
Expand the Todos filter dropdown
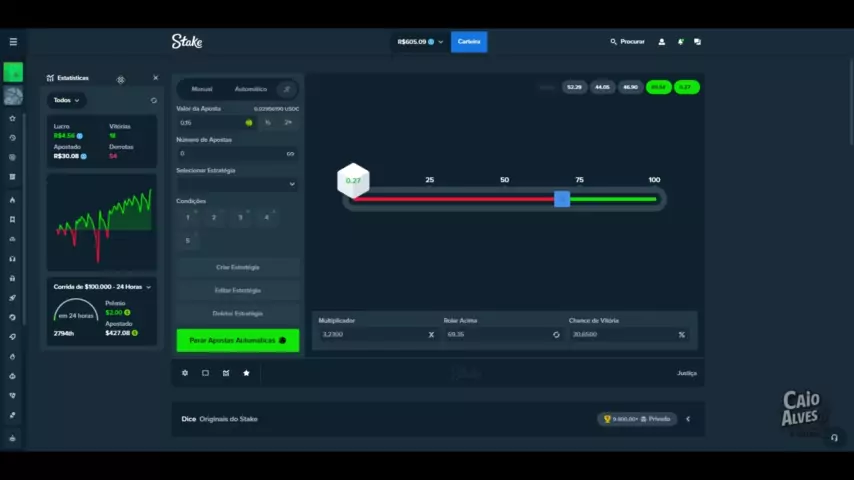[x=66, y=100]
